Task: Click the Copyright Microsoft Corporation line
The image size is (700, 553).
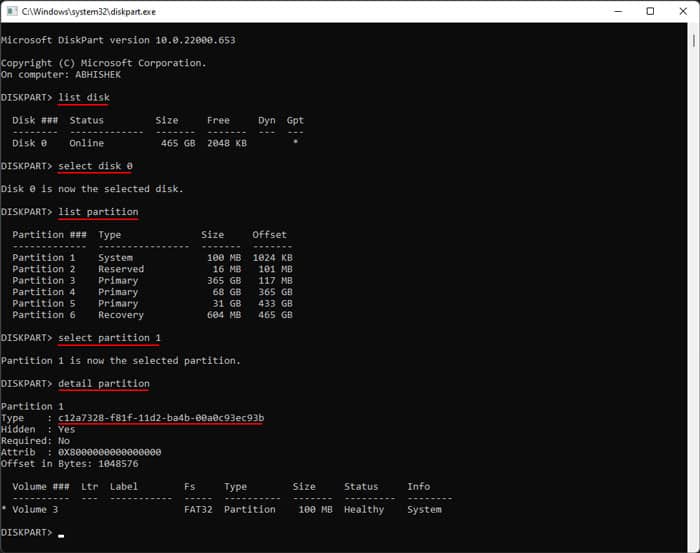Action: [x=104, y=63]
